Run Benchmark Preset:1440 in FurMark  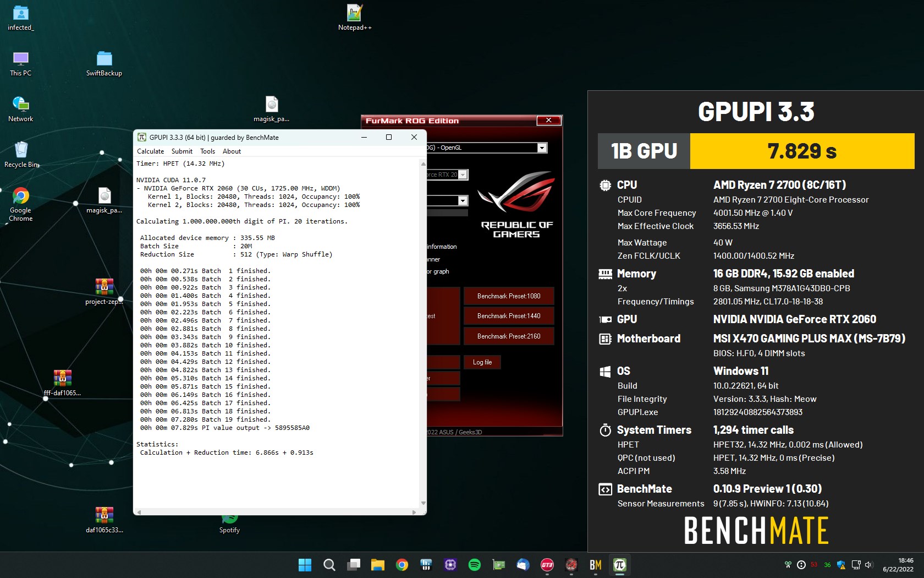509,316
